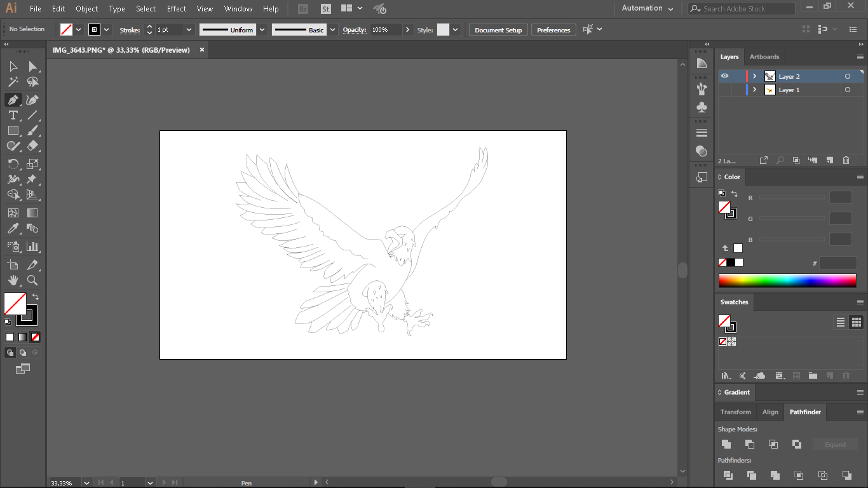Open Swatch Libraries menu icon
868x488 pixels.
tap(726, 376)
